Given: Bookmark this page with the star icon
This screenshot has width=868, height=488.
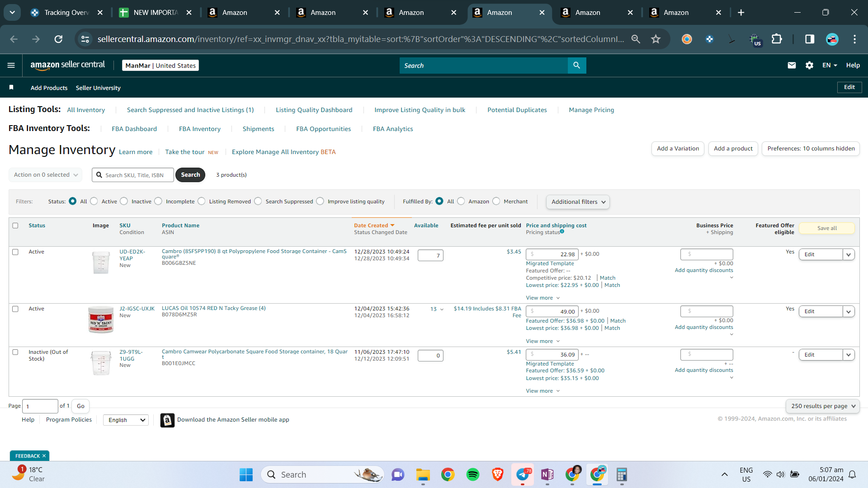Looking at the screenshot, I should tap(656, 39).
